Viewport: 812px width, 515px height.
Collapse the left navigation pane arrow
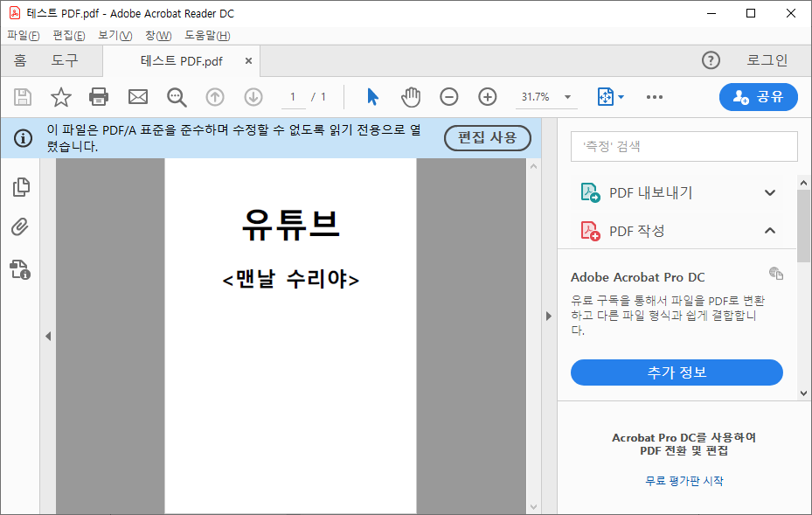48,337
